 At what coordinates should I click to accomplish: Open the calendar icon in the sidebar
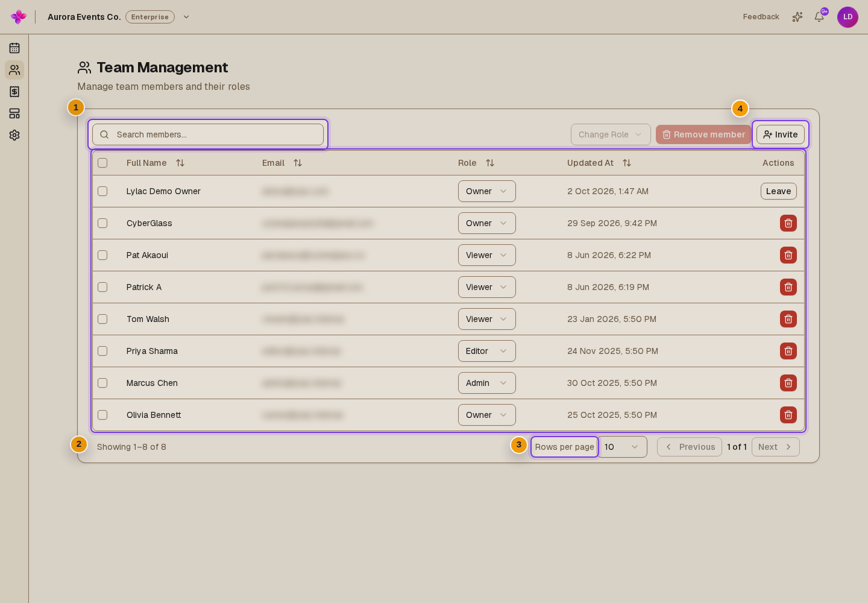pos(14,48)
